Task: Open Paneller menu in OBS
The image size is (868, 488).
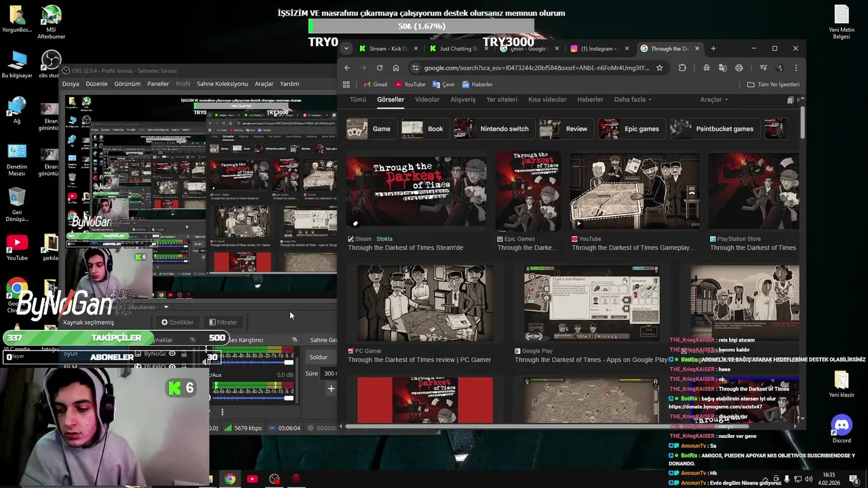Action: coord(158,84)
